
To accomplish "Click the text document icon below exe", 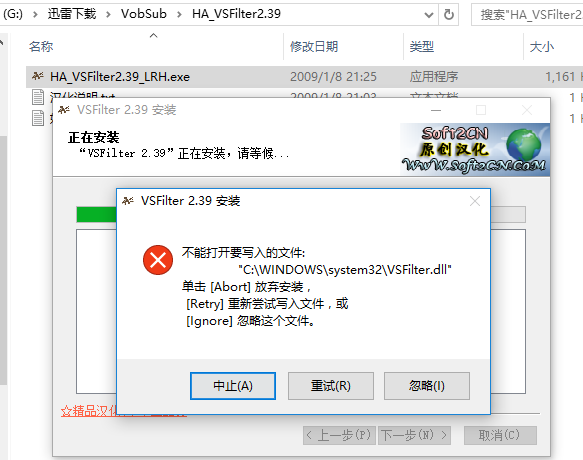I will pos(38,97).
